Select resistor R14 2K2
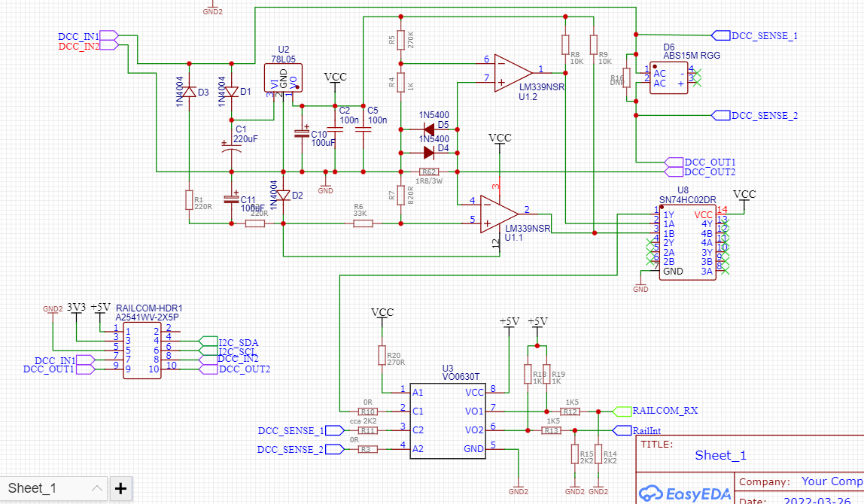This screenshot has height=504, width=864. coord(598,454)
